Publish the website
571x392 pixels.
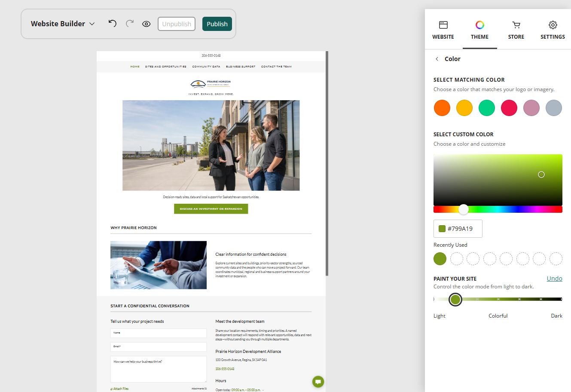tap(217, 24)
